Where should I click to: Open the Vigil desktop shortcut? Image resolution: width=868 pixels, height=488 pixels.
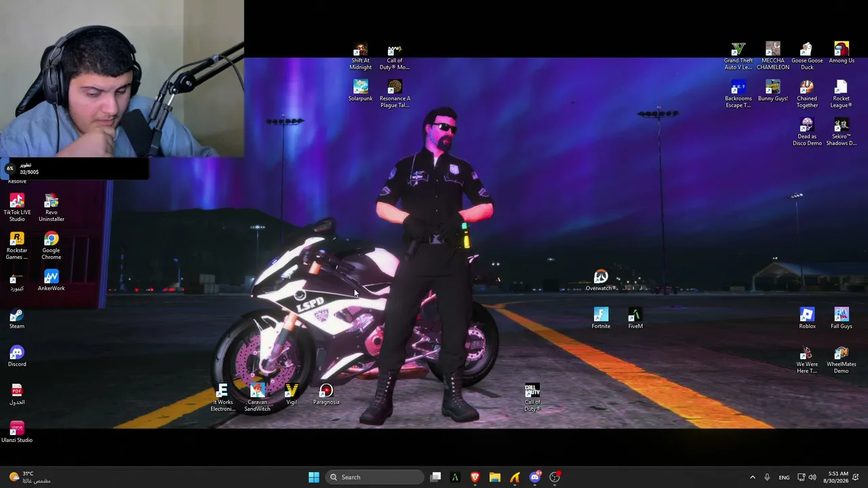click(x=292, y=395)
